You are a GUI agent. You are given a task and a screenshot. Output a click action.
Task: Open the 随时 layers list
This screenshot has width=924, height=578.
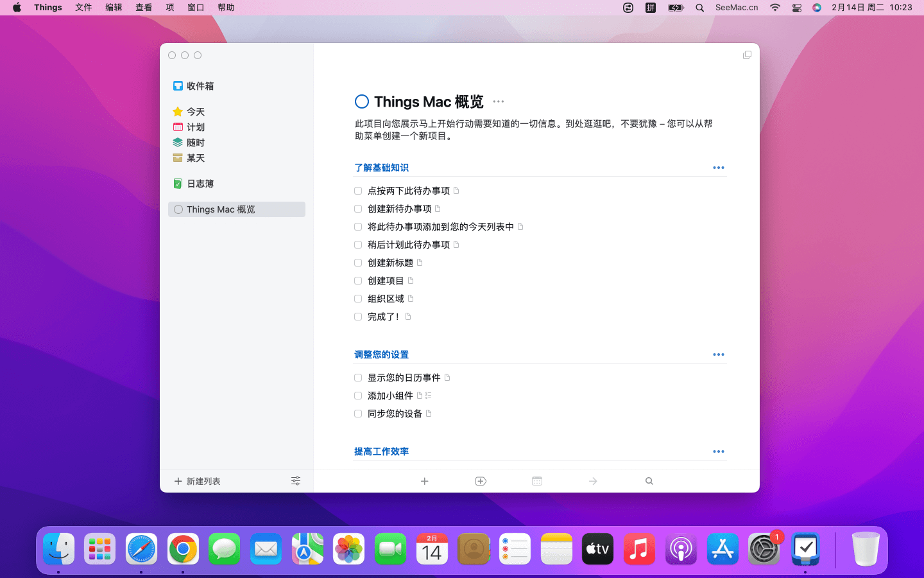189,143
